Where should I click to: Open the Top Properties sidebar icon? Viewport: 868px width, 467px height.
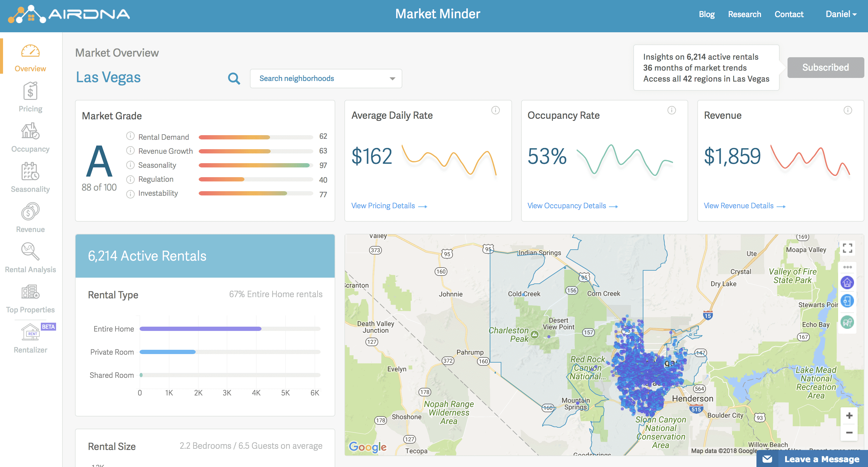pos(30,292)
